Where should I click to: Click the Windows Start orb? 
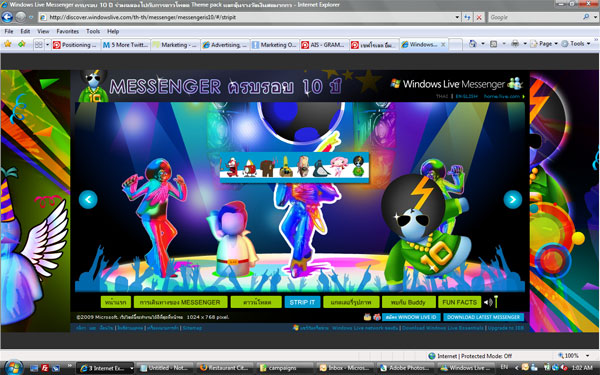(x=14, y=368)
